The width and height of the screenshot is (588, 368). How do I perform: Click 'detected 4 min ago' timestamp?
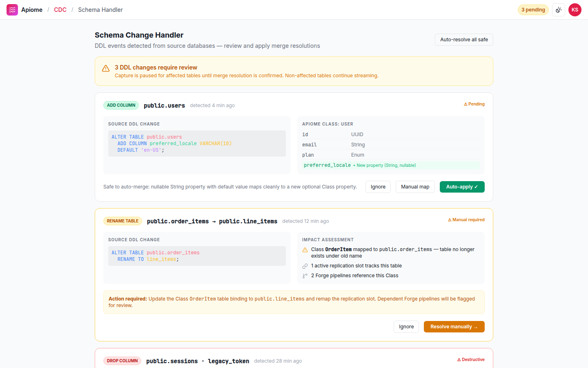(x=212, y=105)
